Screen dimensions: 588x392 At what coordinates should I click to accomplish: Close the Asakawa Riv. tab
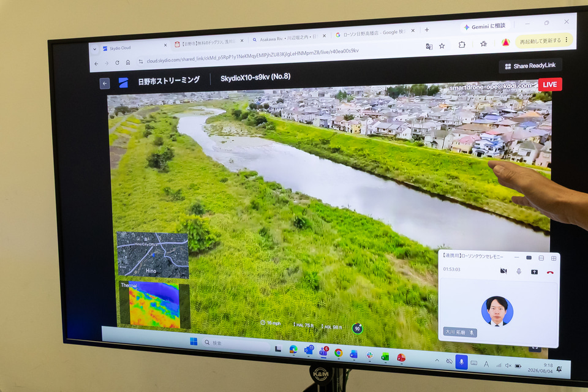click(x=325, y=36)
